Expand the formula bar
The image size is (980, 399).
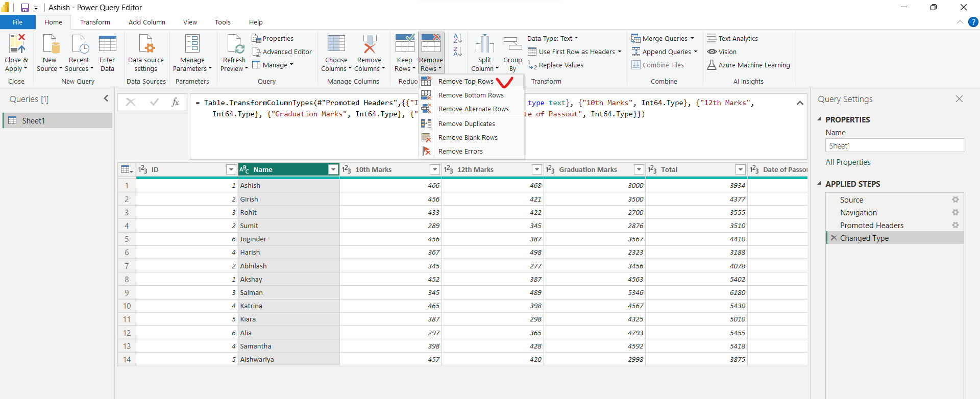coord(800,103)
